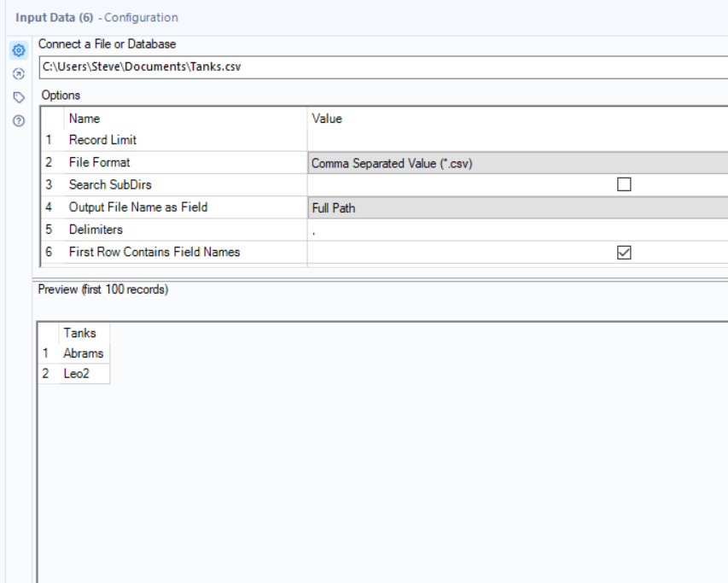The height and width of the screenshot is (583, 728).
Task: Select the Tanks column header in preview
Action: pyautogui.click(x=79, y=334)
